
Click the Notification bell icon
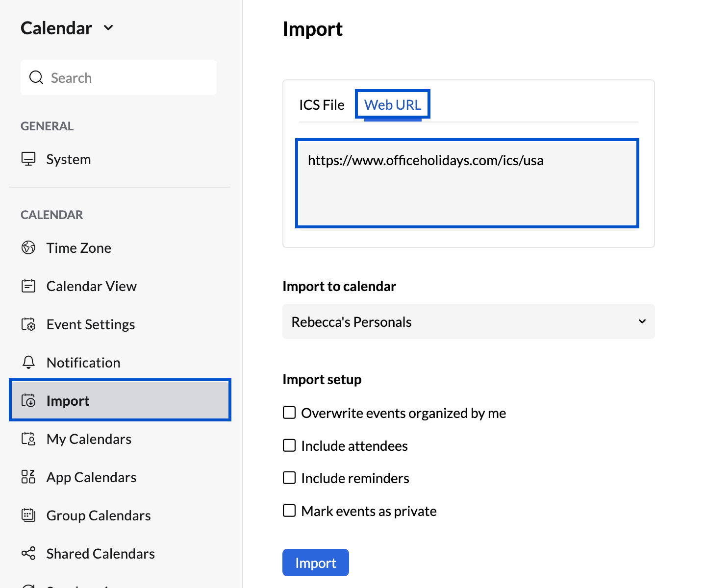tap(28, 362)
